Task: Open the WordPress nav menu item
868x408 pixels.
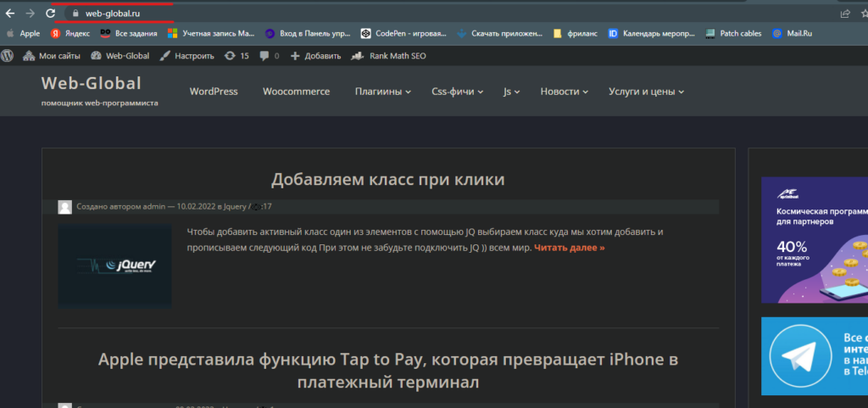Action: click(214, 92)
